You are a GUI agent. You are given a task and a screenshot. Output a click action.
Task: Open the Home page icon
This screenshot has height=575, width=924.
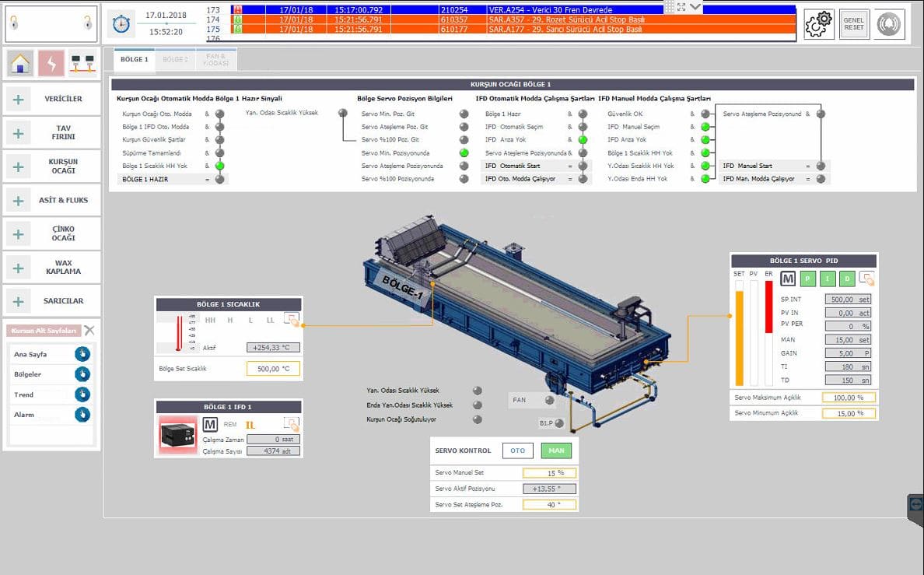coord(20,63)
